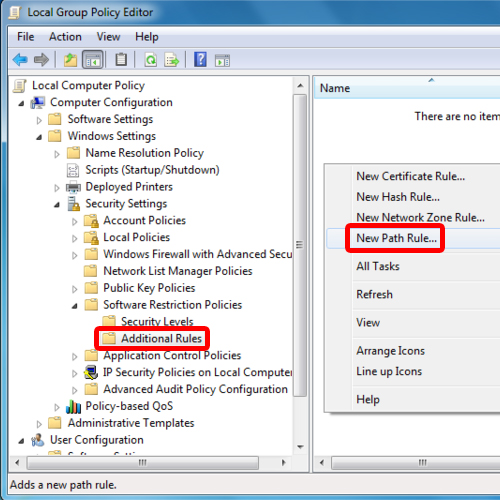Viewport: 500px width, 500px height.
Task: Collapse the Security Settings node
Action: (x=57, y=205)
